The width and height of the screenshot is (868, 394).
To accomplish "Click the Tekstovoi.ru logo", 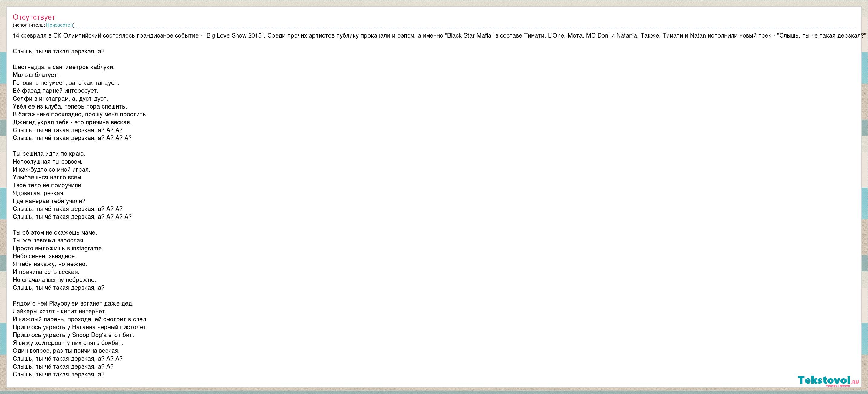I will tap(828, 380).
